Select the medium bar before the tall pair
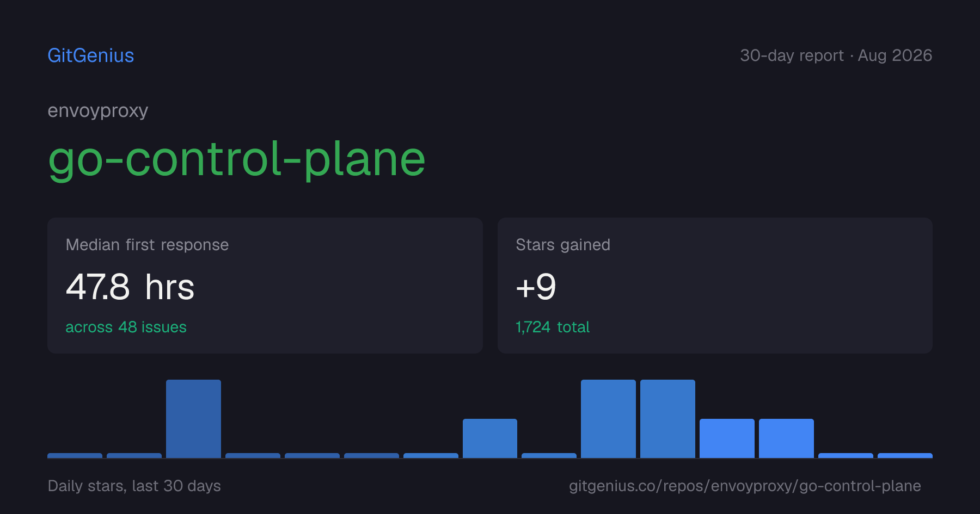Viewport: 980px width, 514px height. click(490, 438)
